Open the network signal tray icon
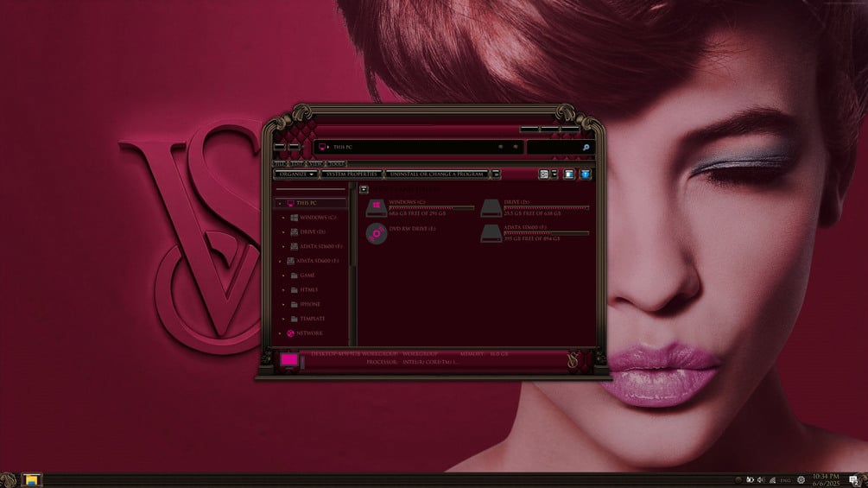 click(x=772, y=480)
